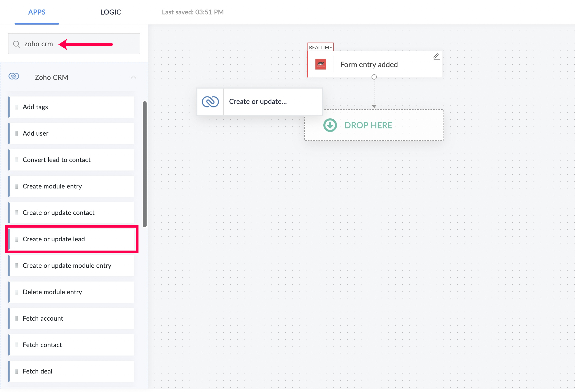Click the green drop-here arrow icon
575x392 pixels.
pyautogui.click(x=330, y=125)
